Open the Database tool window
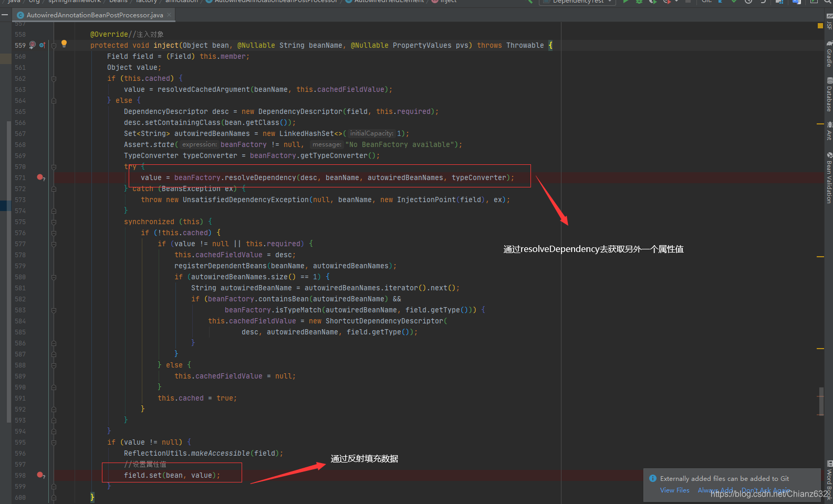 click(829, 94)
